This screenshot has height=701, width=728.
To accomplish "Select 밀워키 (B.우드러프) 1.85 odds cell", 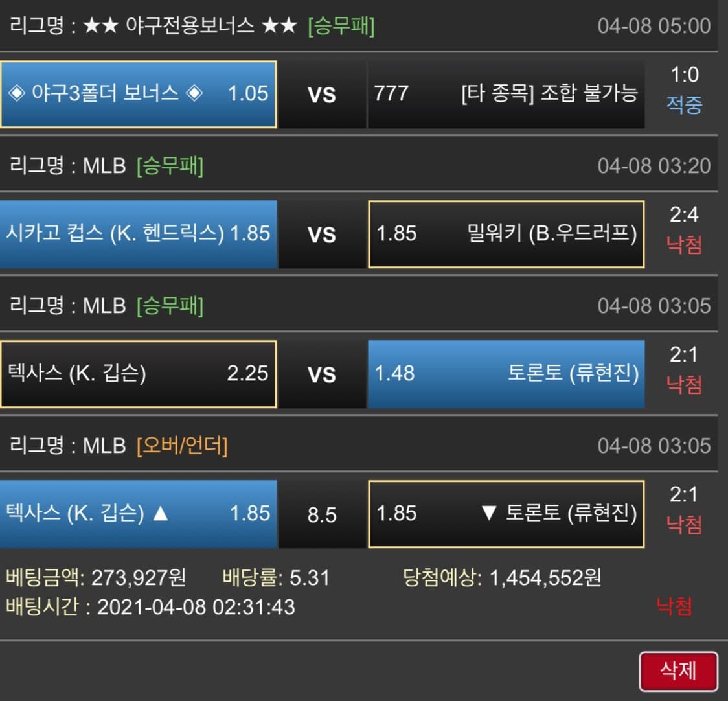I will coord(506,234).
